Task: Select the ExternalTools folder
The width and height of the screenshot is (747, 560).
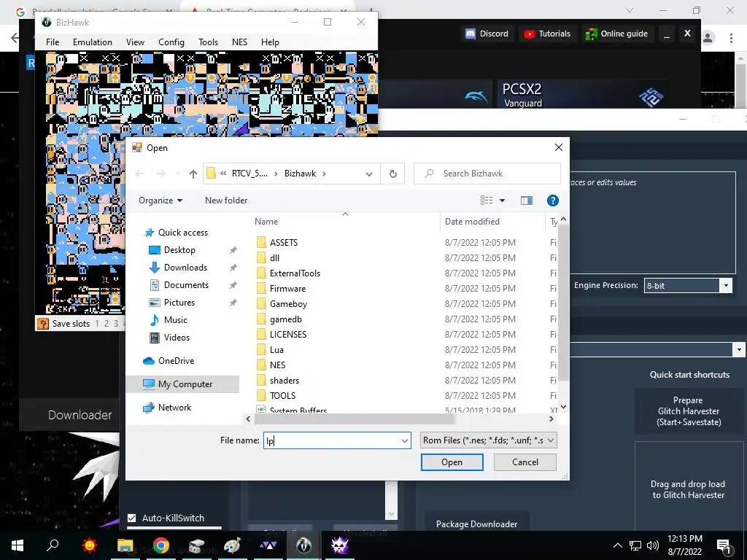Action: point(295,273)
